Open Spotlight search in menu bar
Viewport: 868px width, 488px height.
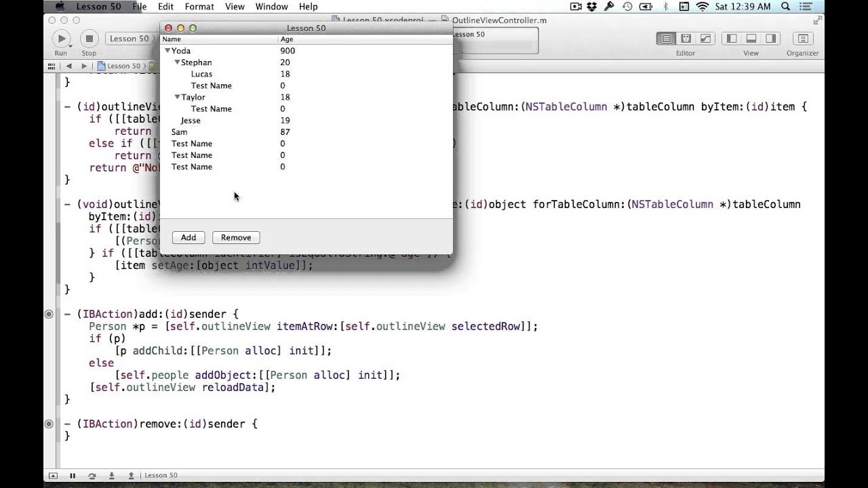[785, 7]
